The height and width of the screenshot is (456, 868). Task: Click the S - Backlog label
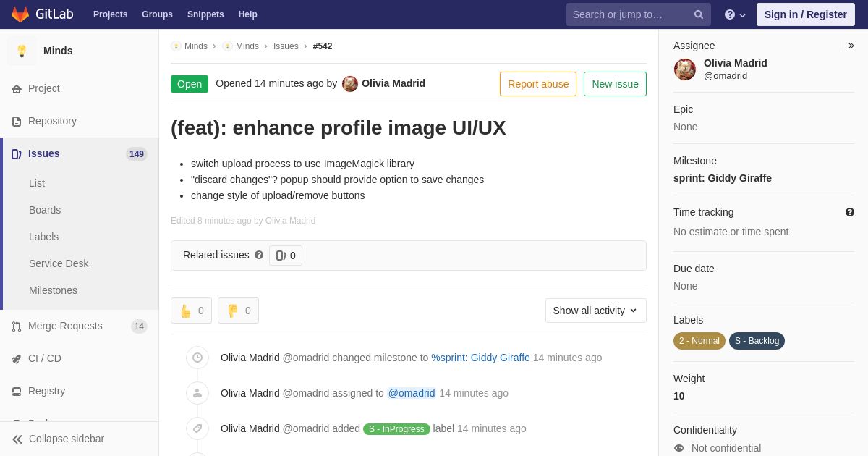coord(757,341)
